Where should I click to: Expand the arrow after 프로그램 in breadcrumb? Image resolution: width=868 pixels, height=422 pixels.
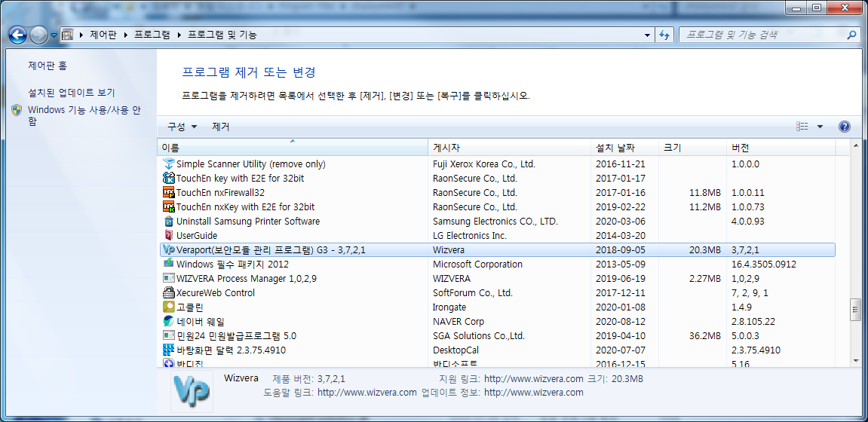(179, 35)
